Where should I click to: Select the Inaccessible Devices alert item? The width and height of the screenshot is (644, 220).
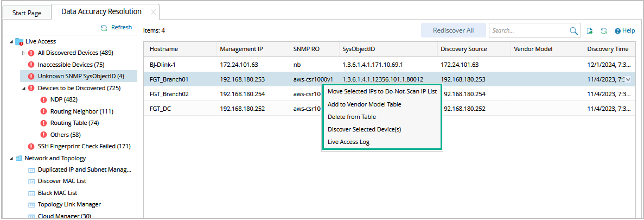tap(71, 65)
